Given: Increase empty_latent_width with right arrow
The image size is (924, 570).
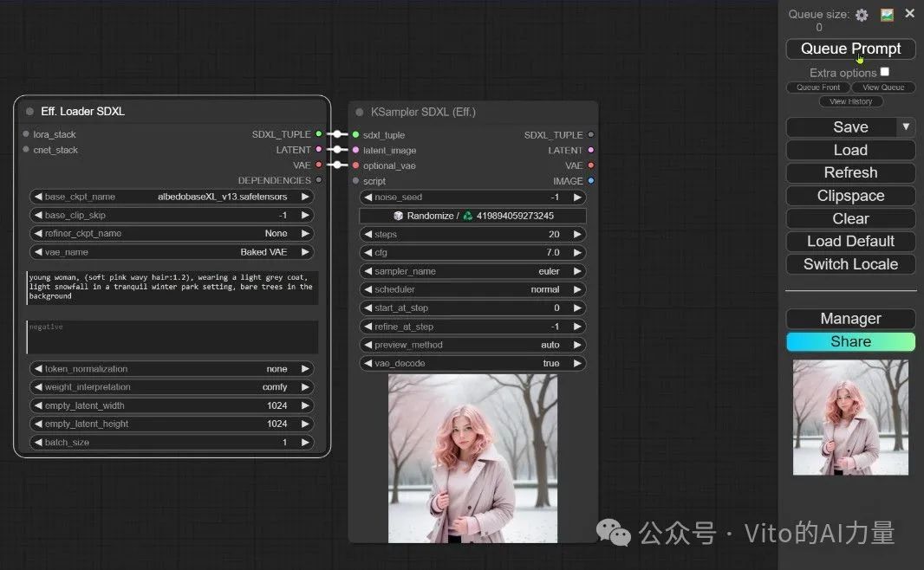Looking at the screenshot, I should pos(305,405).
